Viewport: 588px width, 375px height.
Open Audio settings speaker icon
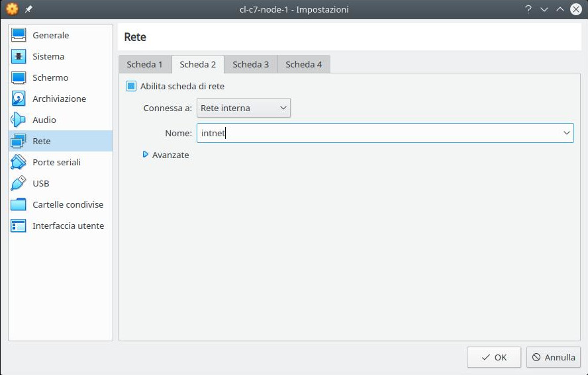pyautogui.click(x=19, y=120)
